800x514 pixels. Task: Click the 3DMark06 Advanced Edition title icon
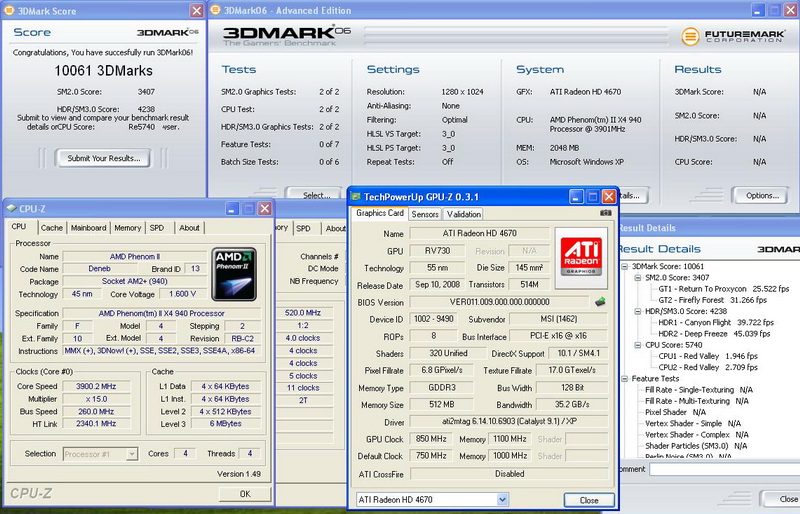point(215,10)
